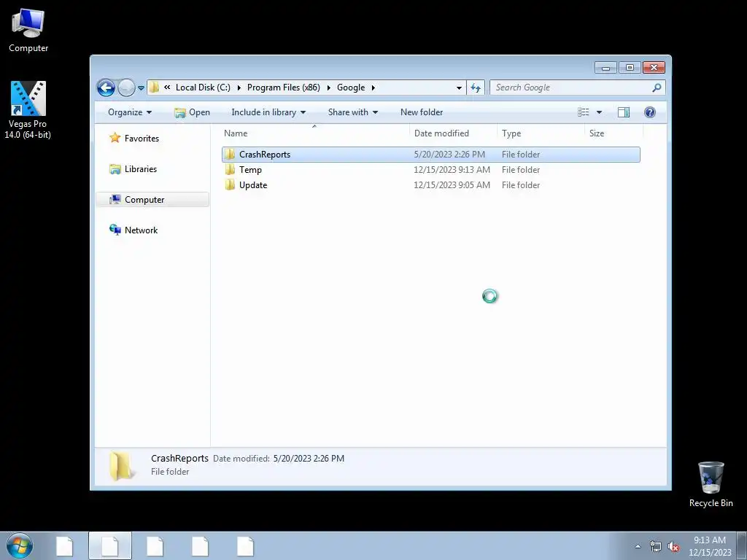Create a New folder
The height and width of the screenshot is (560, 747).
coord(422,112)
